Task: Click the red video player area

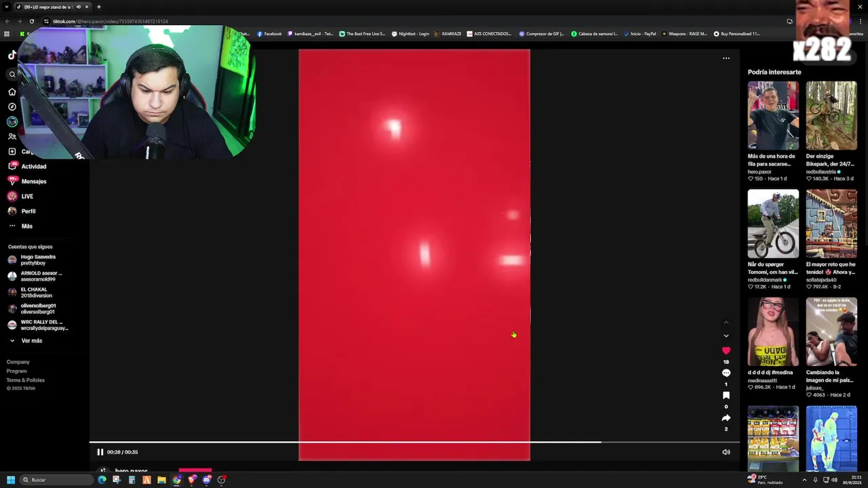Action: coord(414,255)
